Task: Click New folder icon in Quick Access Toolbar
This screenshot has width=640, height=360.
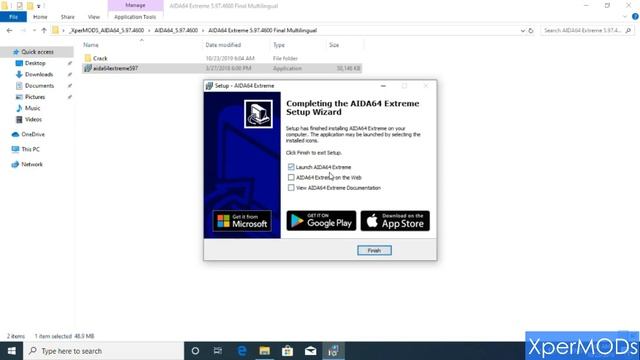Action: (x=30, y=6)
